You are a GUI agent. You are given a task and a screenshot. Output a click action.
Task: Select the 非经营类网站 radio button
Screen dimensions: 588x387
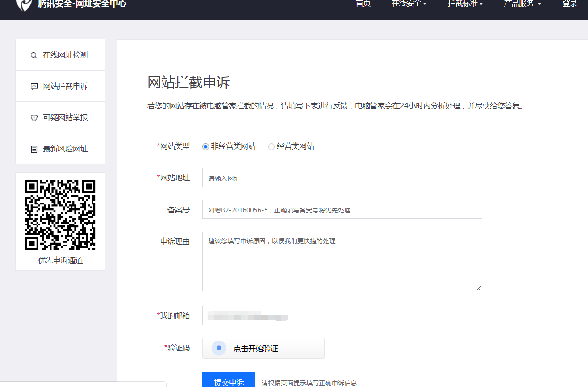(205, 146)
